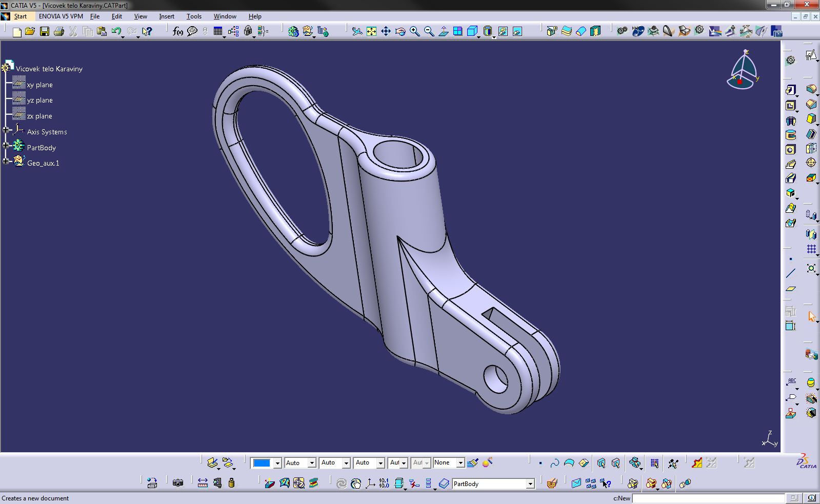Click the Quick Print icon
This screenshot has height=504, width=820.
pyautogui.click(x=59, y=32)
